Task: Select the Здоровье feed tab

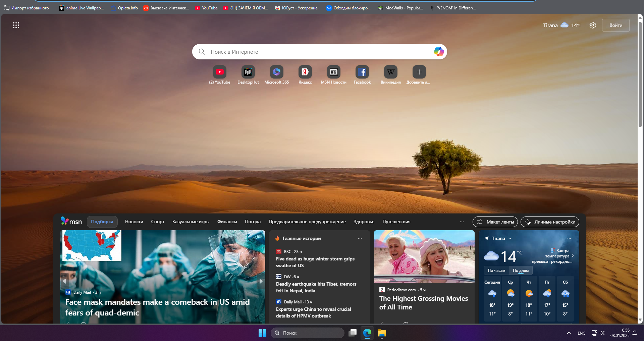Action: (364, 222)
